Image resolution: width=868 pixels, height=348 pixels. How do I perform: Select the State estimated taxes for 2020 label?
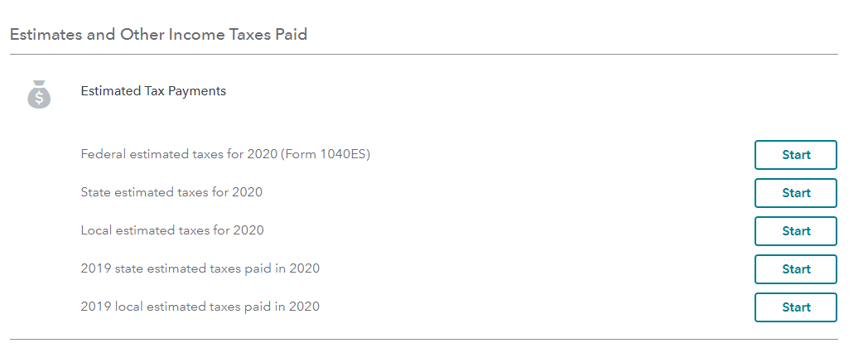[x=171, y=192]
